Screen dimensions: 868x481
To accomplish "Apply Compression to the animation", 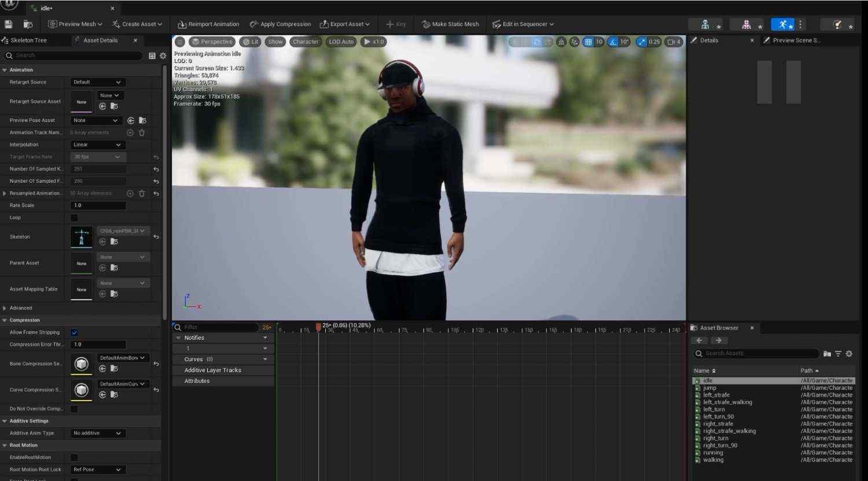I will click(280, 24).
